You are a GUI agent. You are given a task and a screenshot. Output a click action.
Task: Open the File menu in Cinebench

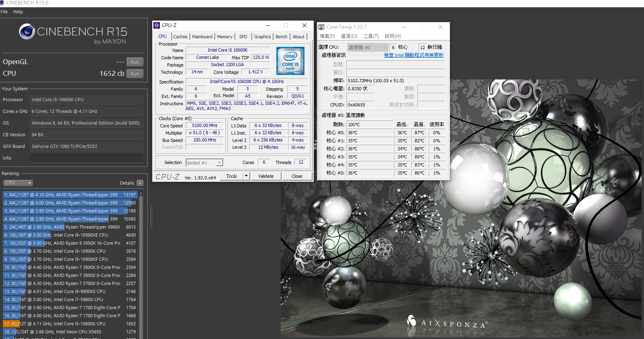click(4, 12)
